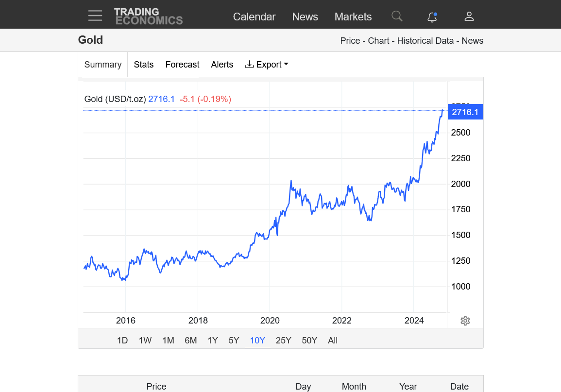Image resolution: width=561 pixels, height=392 pixels.
Task: Open the Markets menu item
Action: pos(353,17)
